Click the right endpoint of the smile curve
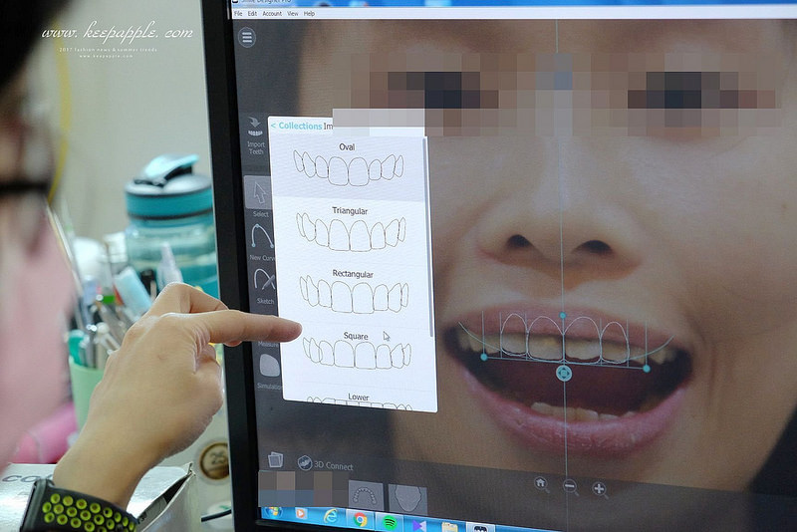797x532 pixels. 647,369
